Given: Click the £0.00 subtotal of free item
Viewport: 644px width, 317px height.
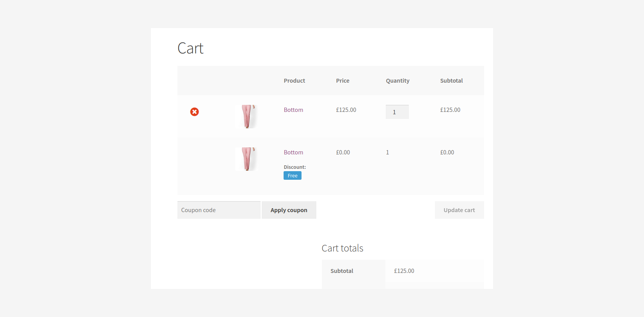Looking at the screenshot, I should pos(447,152).
